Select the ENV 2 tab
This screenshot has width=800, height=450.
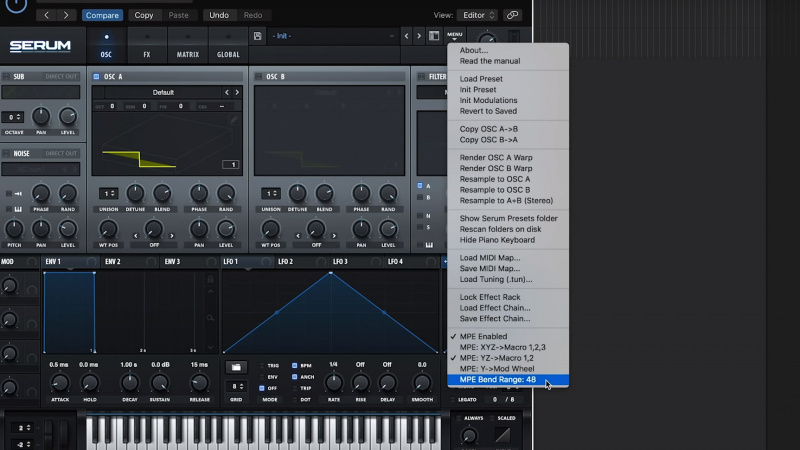(113, 261)
